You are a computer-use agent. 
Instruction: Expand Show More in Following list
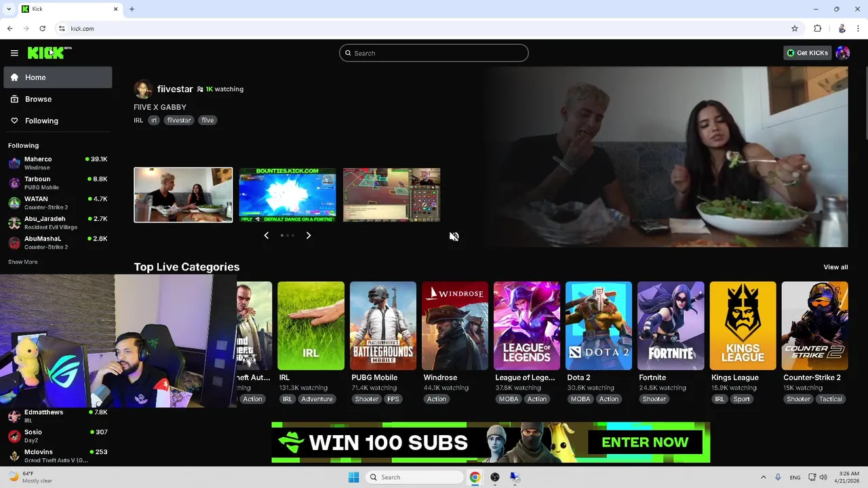pos(23,262)
